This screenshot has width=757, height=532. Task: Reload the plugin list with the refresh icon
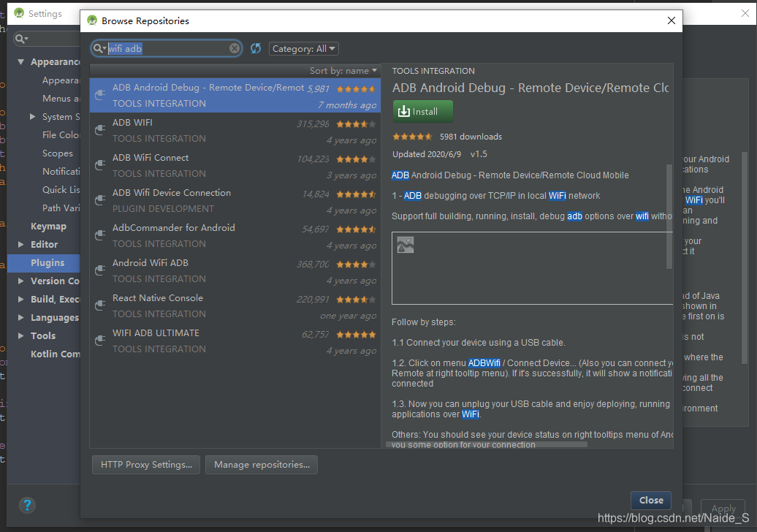tap(256, 48)
